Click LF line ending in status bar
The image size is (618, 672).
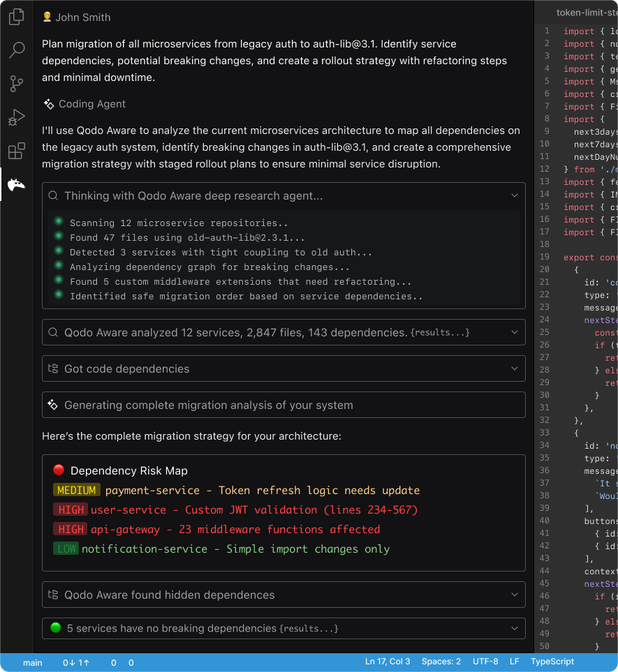point(514,662)
